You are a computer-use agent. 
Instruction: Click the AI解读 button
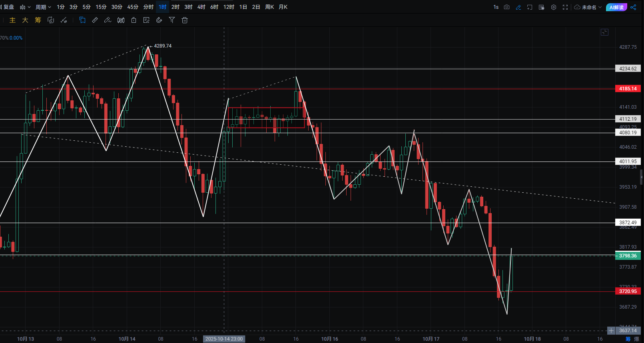(x=616, y=7)
